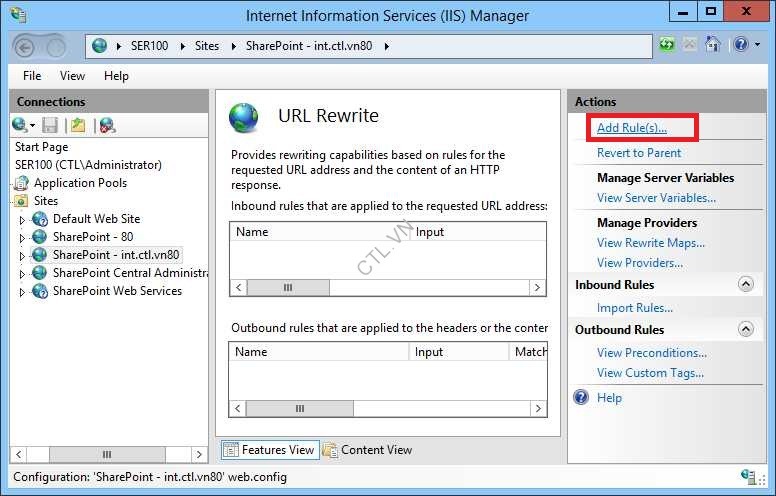Click the Add Rule(s)... link
Viewport: 776px width, 496px height.
tap(631, 128)
